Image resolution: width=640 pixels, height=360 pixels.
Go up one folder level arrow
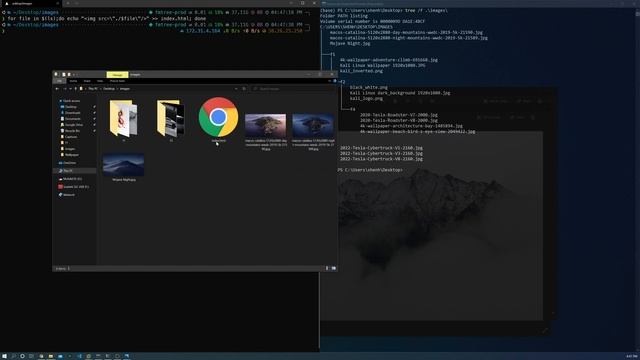coord(76,89)
